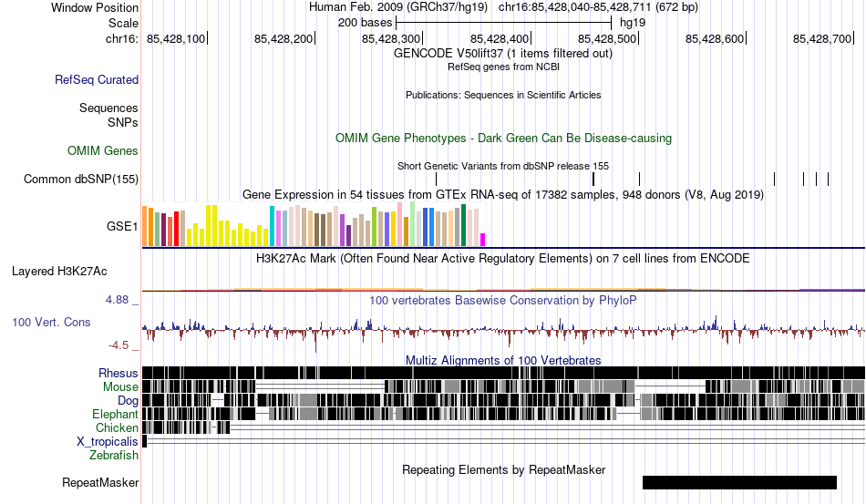This screenshot has height=504, width=866.
Task: Click the Elephant alignment row blocks
Action: coord(503,414)
